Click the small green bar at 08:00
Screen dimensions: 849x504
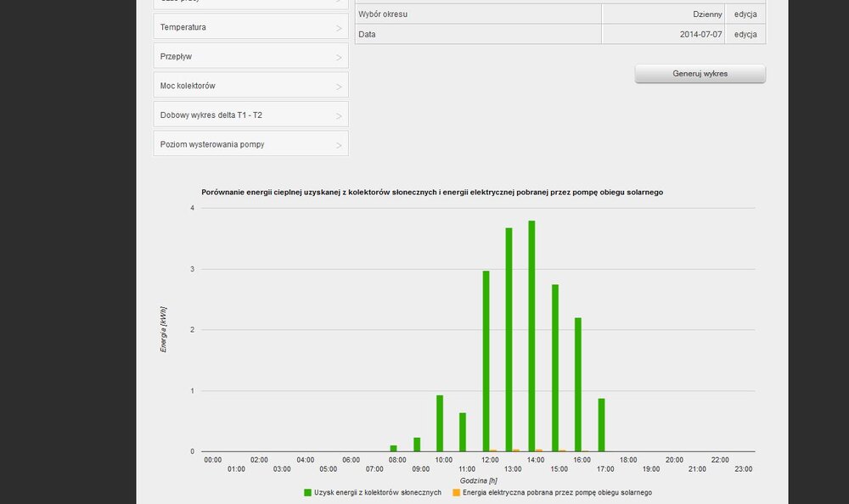393,448
